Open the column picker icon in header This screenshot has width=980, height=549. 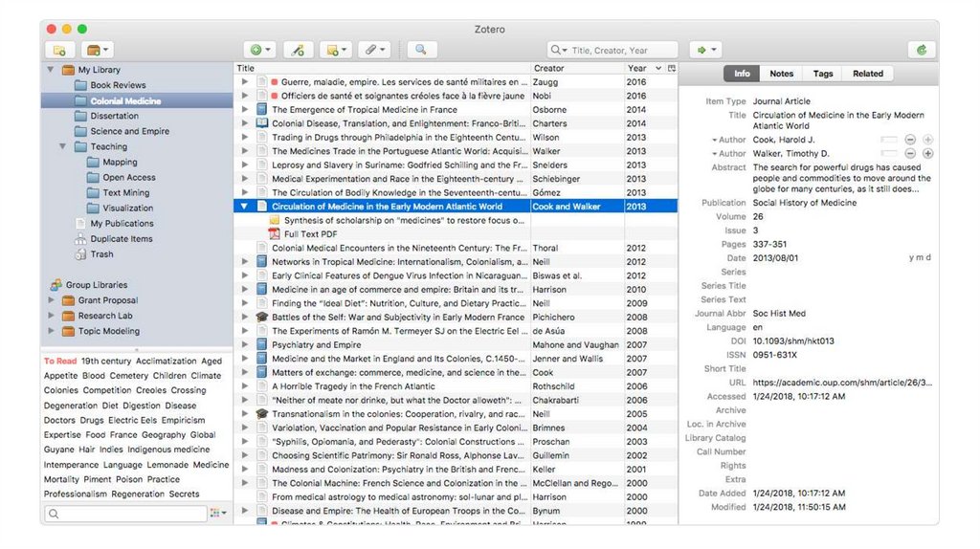[x=672, y=68]
